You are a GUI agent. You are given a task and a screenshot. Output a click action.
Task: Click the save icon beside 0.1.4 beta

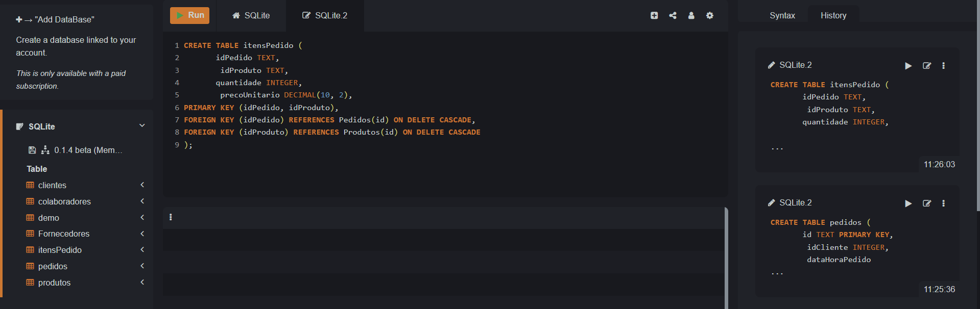pyautogui.click(x=32, y=150)
